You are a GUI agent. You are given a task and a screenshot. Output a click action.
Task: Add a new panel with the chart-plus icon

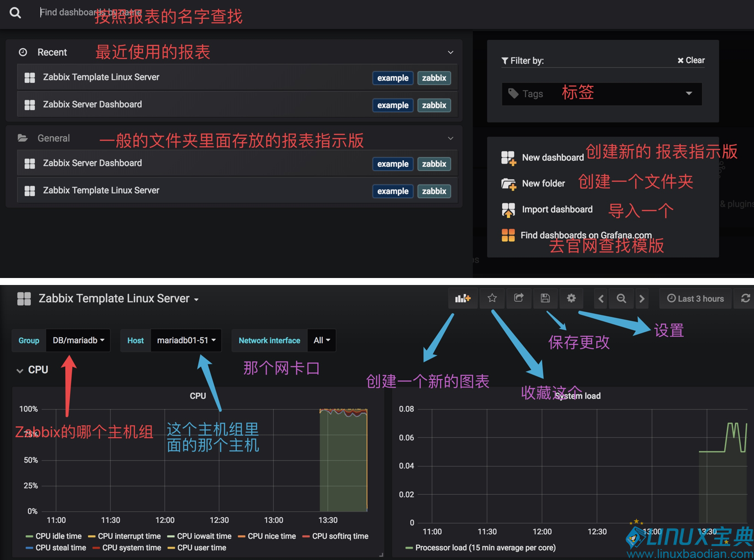(463, 298)
